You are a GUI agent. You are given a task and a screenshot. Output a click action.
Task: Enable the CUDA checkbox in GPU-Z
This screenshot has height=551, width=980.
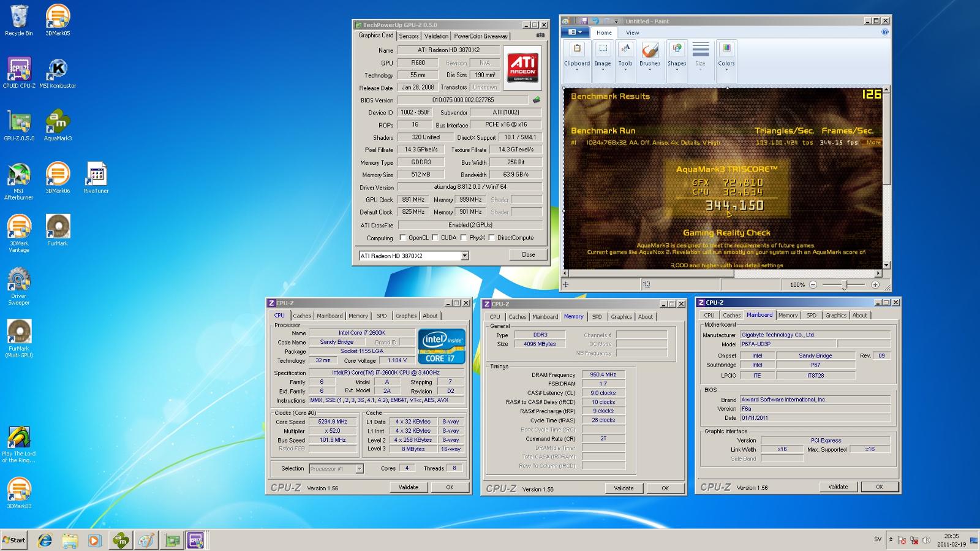coord(435,238)
